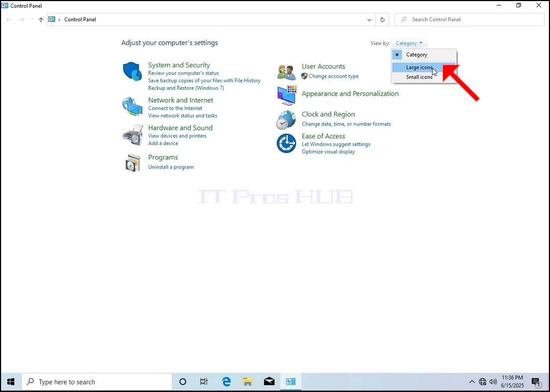This screenshot has height=392, width=550.
Task: Click Connect to the Internet
Action: [x=175, y=108]
